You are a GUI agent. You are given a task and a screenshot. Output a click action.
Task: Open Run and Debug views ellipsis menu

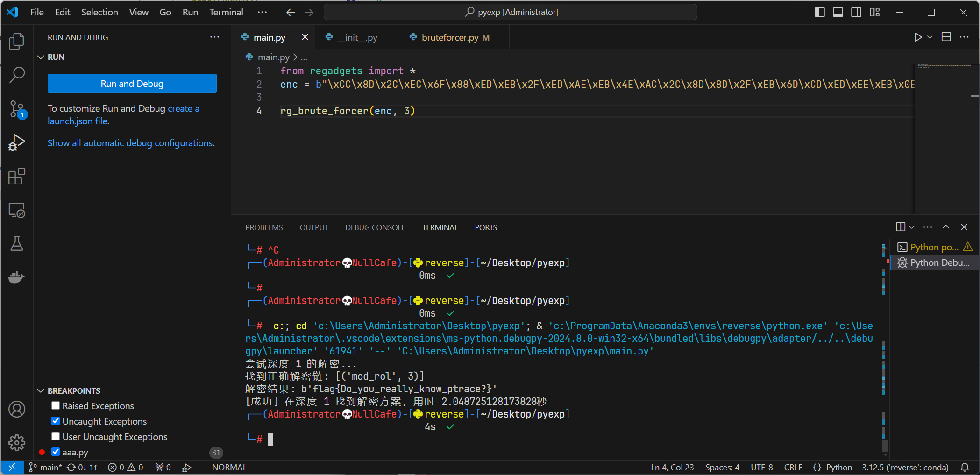tap(214, 37)
